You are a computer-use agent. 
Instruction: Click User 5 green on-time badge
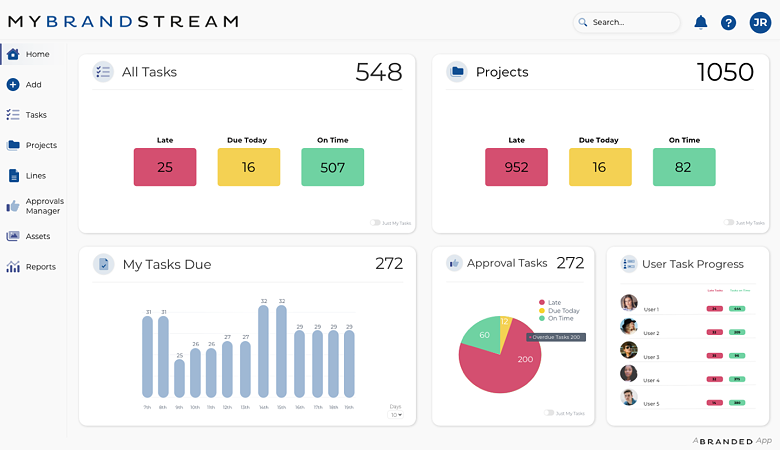[x=737, y=403]
